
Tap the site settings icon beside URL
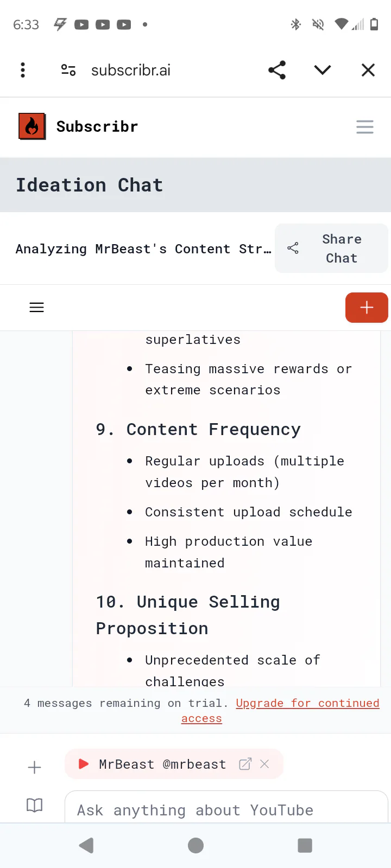pos(68,70)
